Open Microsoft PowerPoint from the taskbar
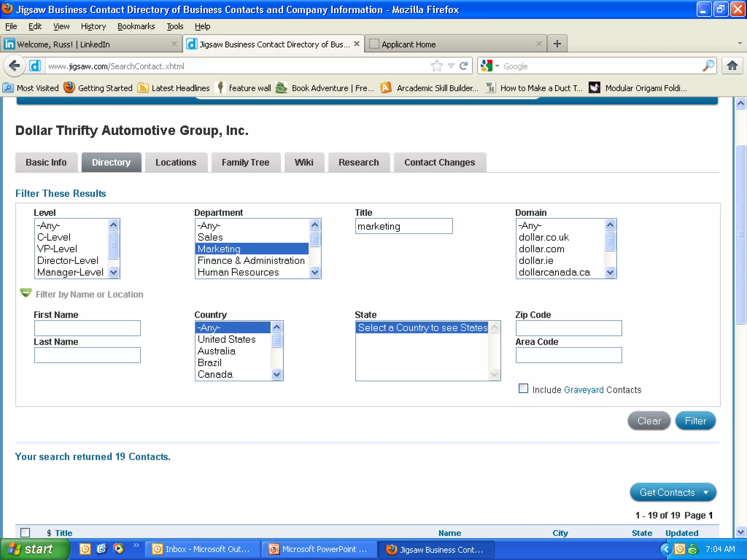 pos(318,549)
